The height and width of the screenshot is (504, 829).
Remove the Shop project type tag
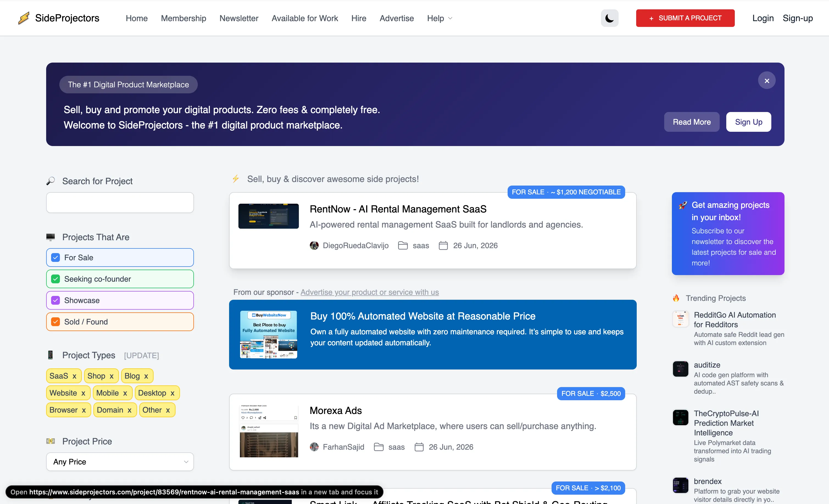pos(111,376)
